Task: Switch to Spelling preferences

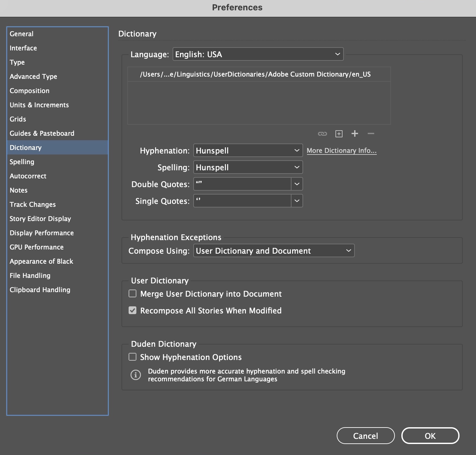Action: [22, 162]
